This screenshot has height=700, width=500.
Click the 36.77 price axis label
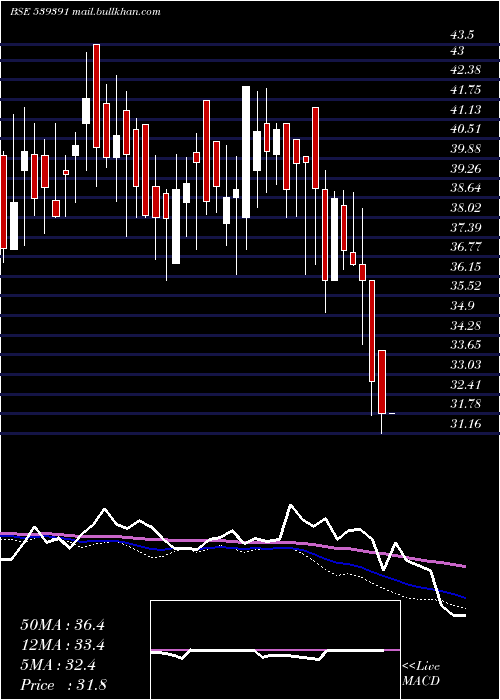pyautogui.click(x=465, y=247)
